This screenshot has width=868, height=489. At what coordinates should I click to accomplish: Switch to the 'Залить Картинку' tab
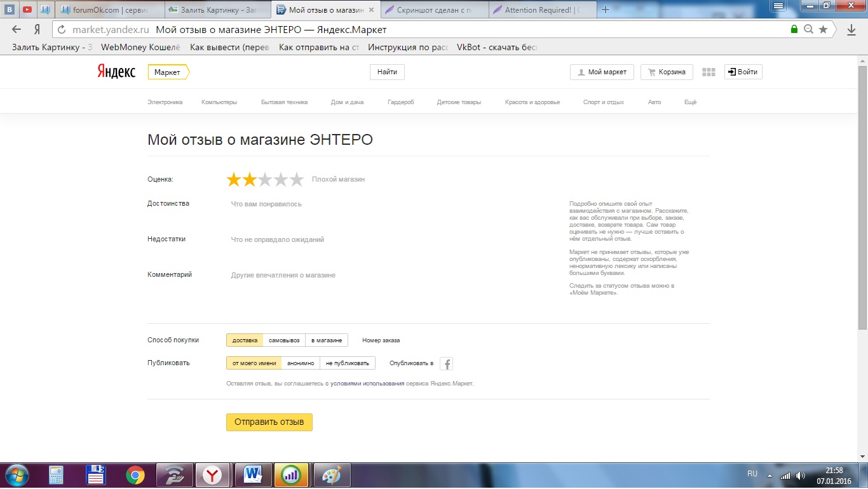tap(218, 10)
